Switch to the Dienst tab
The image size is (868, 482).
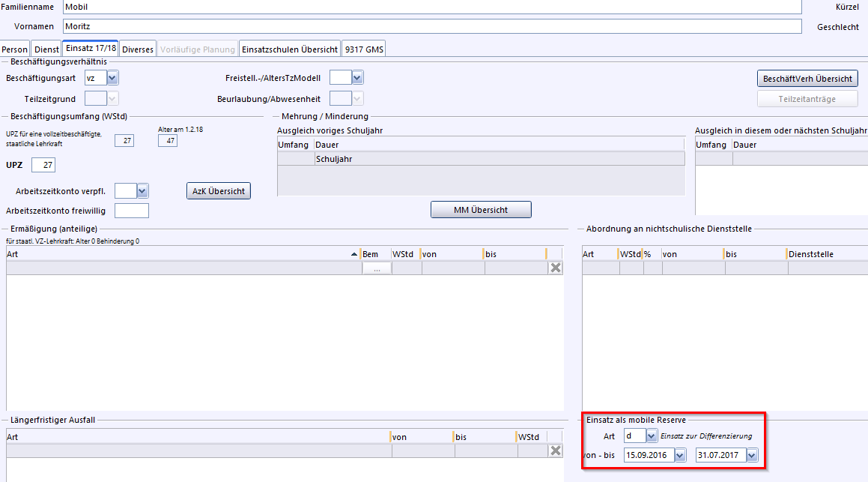(46, 49)
